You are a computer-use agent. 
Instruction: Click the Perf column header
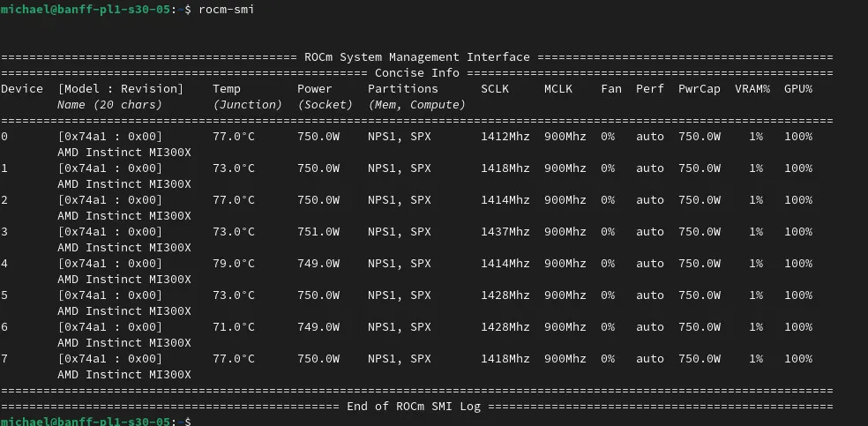coord(649,88)
